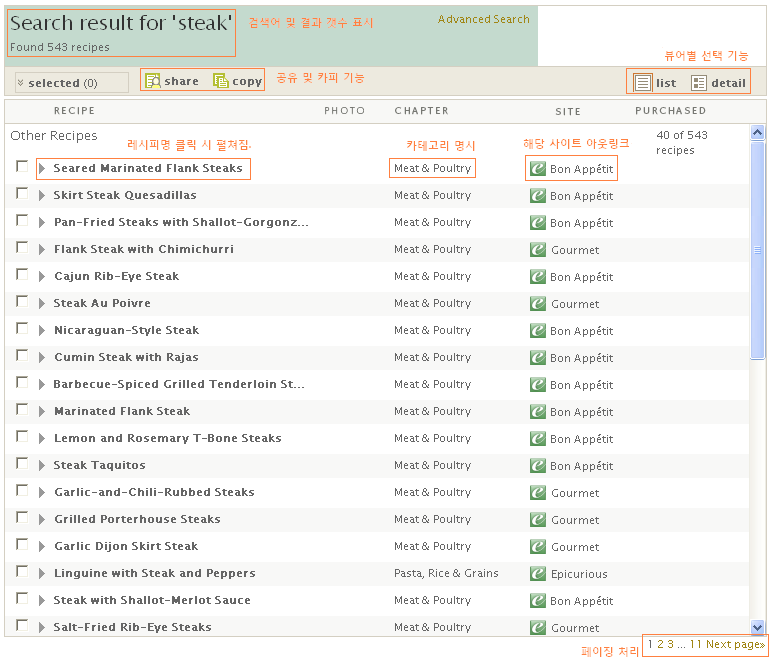The width and height of the screenshot is (774, 663).
Task: Sort by RECIPE column header
Action: point(75,111)
